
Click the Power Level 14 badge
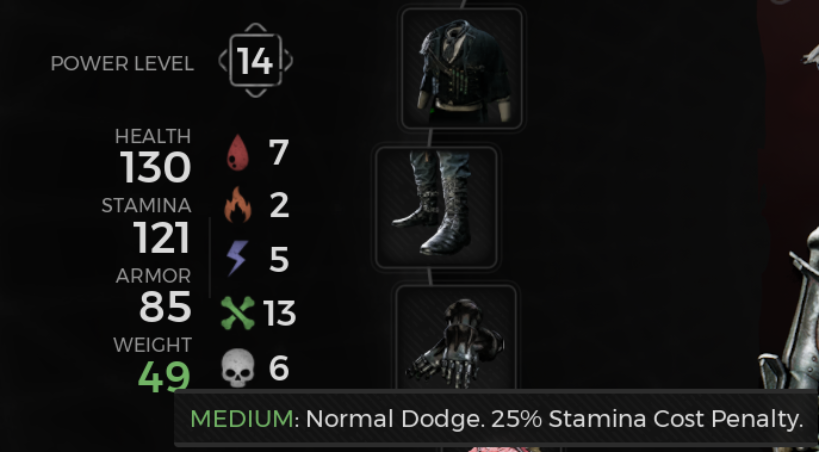255,61
